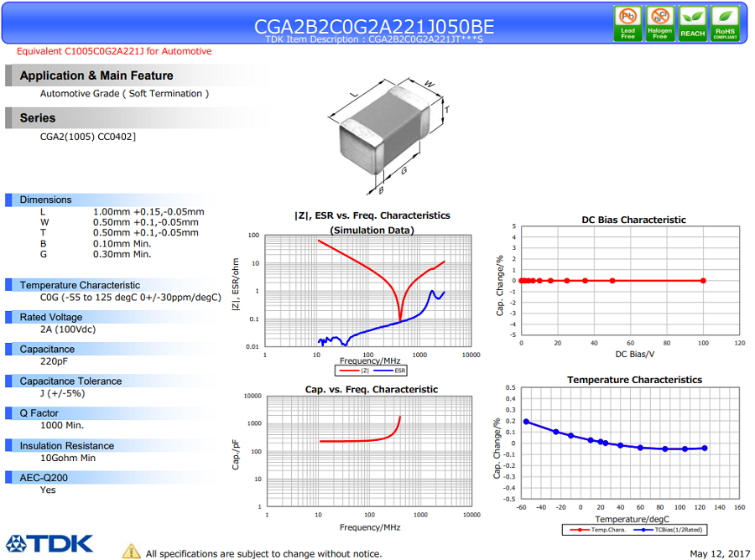Click the Temperature/degC axis label
The height and width of the screenshot is (560, 755).
pyautogui.click(x=633, y=519)
